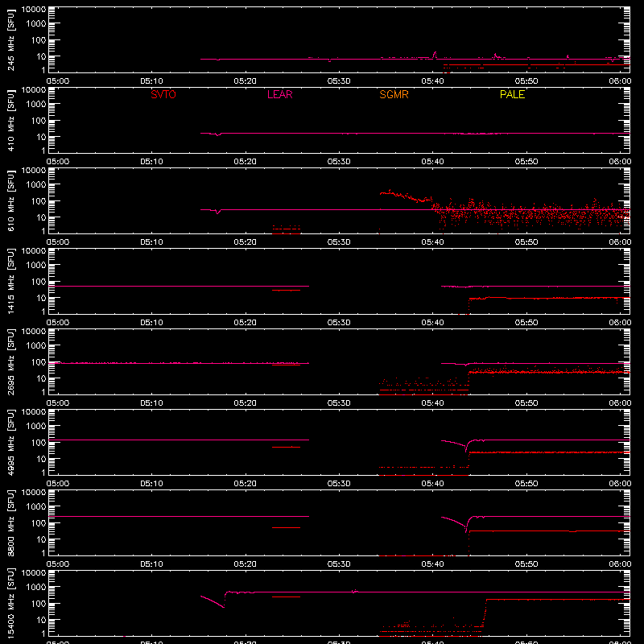Image resolution: width=644 pixels, height=644 pixels.
Task: Click the 410 MHz [SFU] axis label
Action: click(11, 122)
